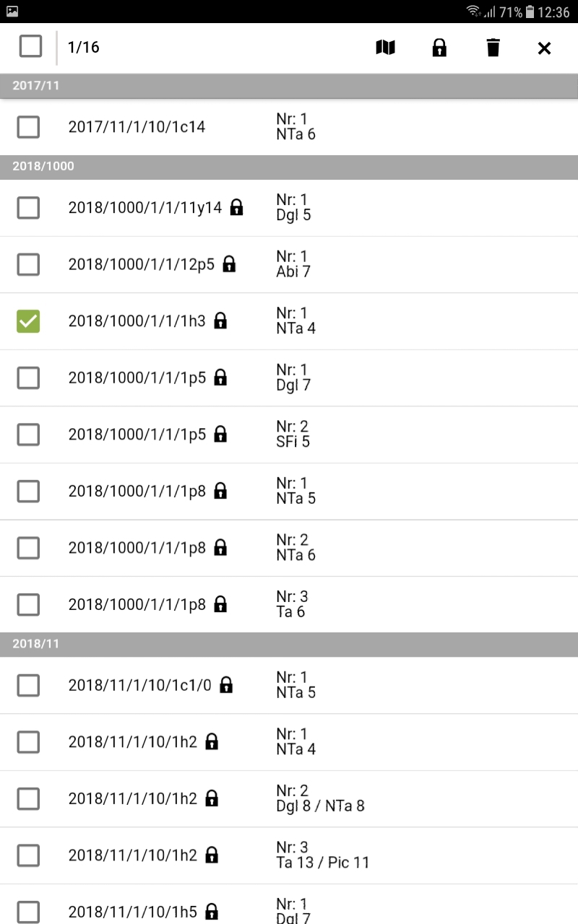This screenshot has height=924, width=578.
Task: Tap lock icon beside 2018/1000/1/1/11y14
Action: (236, 208)
